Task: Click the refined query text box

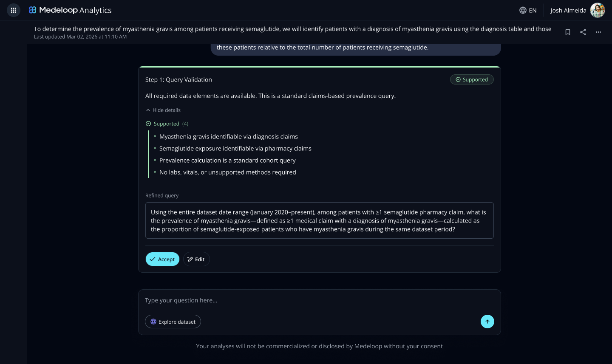Action: click(x=320, y=220)
